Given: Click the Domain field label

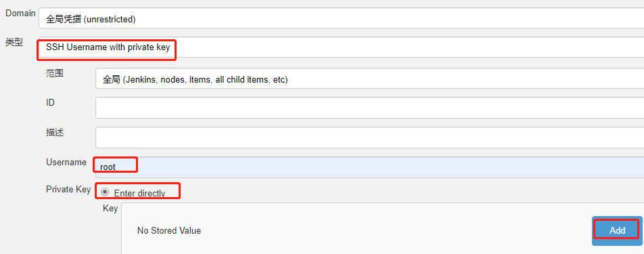Looking at the screenshot, I should point(20,13).
